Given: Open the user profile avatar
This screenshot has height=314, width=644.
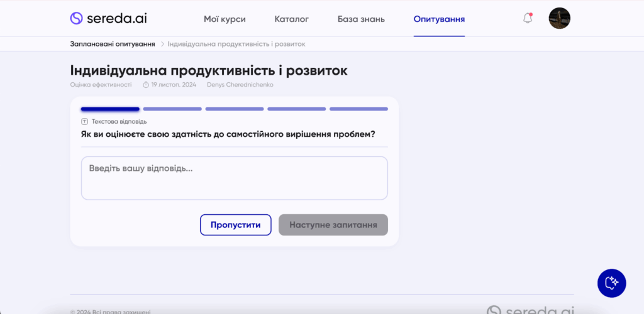Looking at the screenshot, I should click(x=559, y=18).
